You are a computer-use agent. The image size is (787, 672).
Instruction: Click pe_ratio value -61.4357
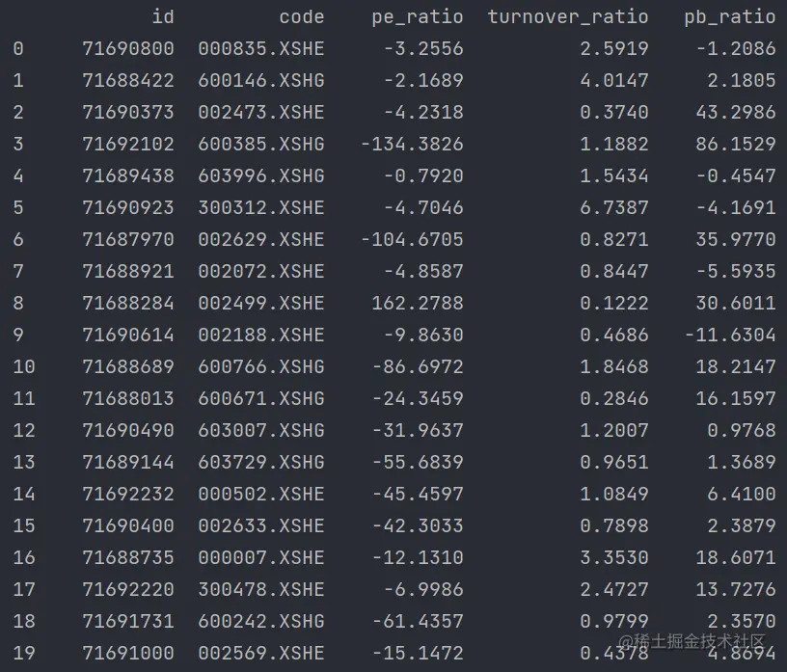click(x=418, y=621)
